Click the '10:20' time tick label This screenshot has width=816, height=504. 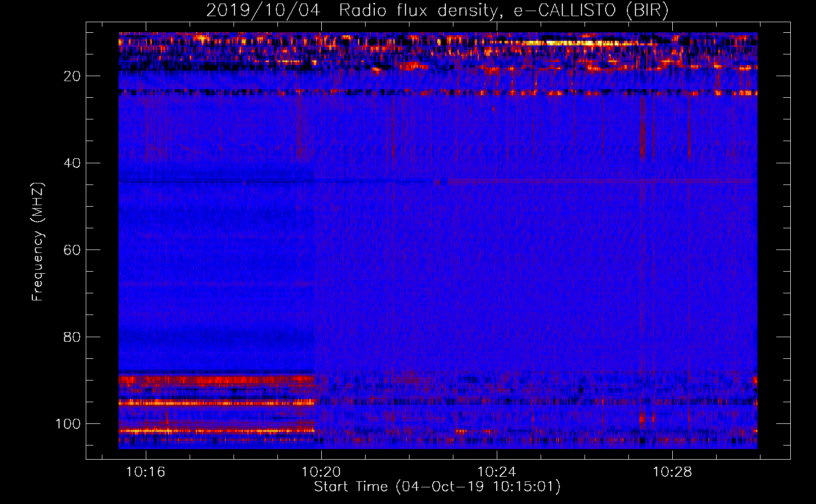(321, 472)
